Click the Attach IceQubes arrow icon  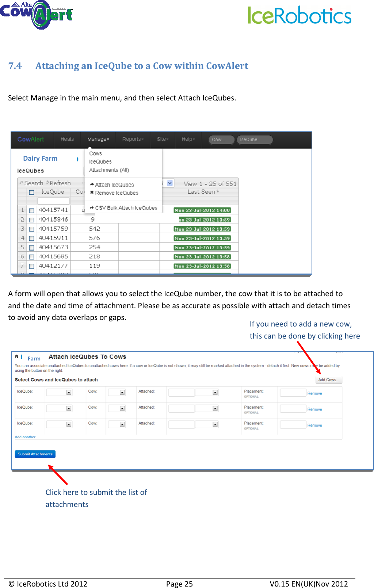pos(92,185)
